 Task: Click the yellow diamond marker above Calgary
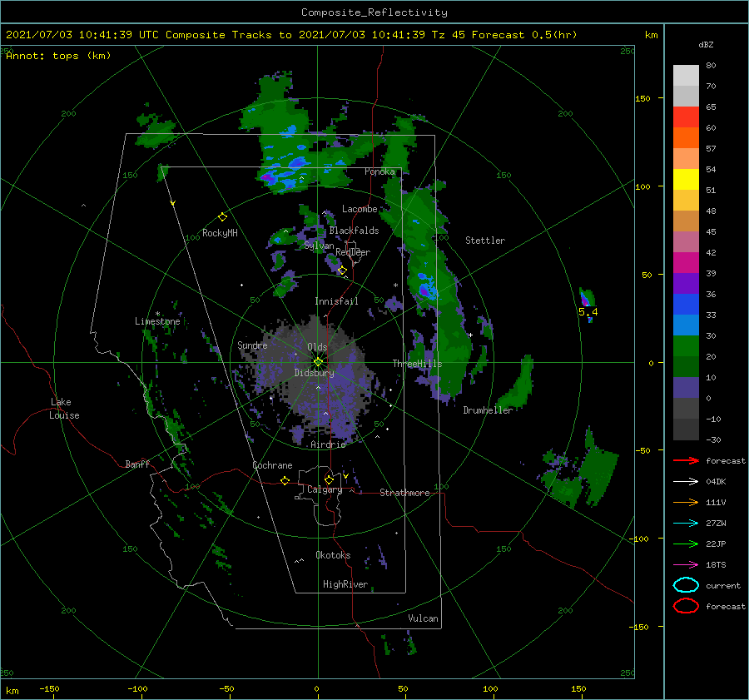point(329,479)
